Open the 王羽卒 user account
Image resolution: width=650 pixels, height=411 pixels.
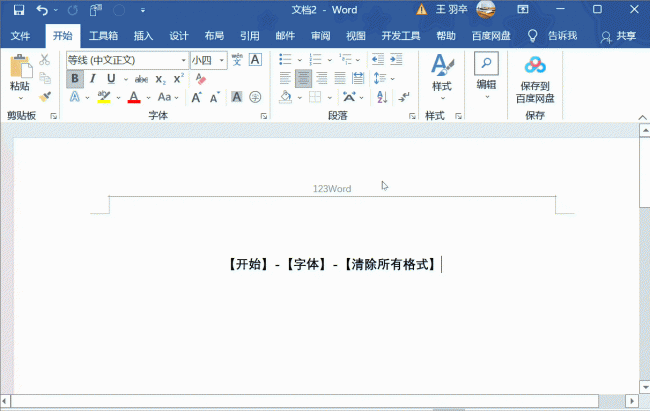click(x=451, y=10)
